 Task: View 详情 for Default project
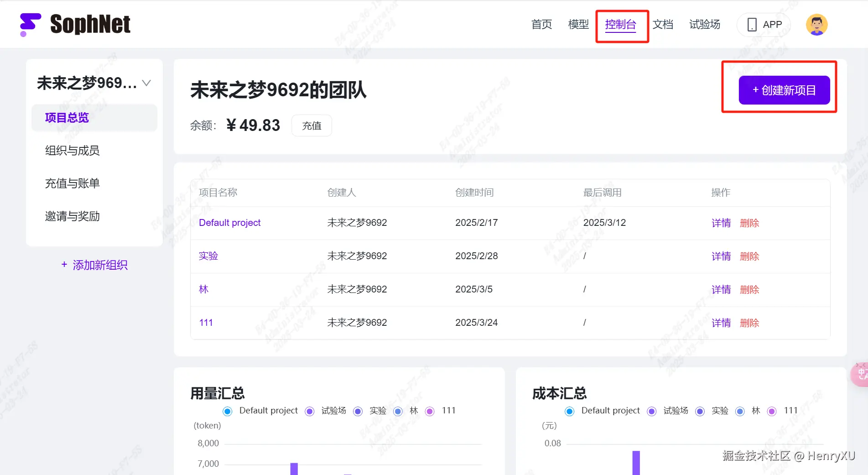click(x=721, y=223)
